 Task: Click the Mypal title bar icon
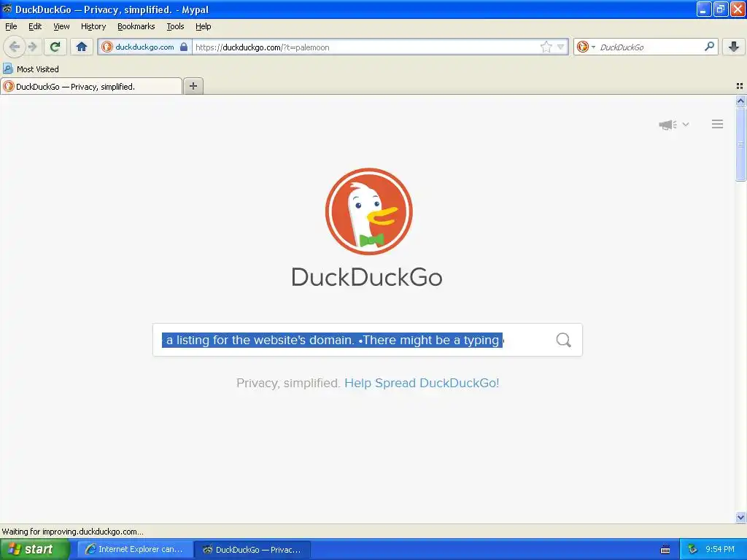[x=7, y=9]
